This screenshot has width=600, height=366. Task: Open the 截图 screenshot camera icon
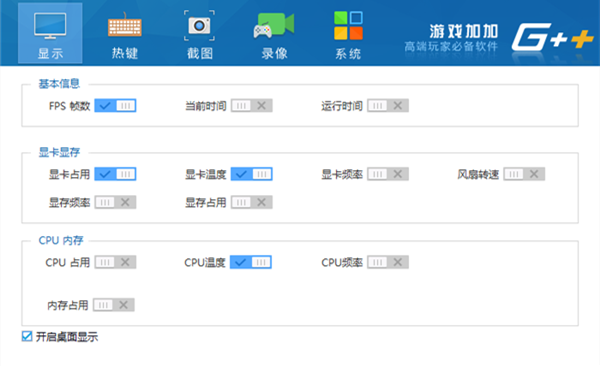[x=199, y=26]
